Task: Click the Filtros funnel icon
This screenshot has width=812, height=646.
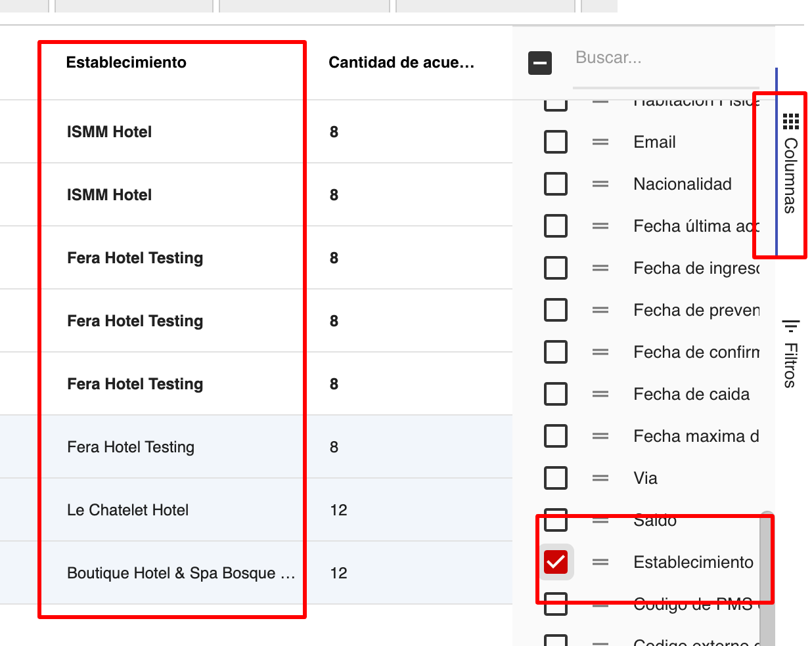Action: coord(791,326)
